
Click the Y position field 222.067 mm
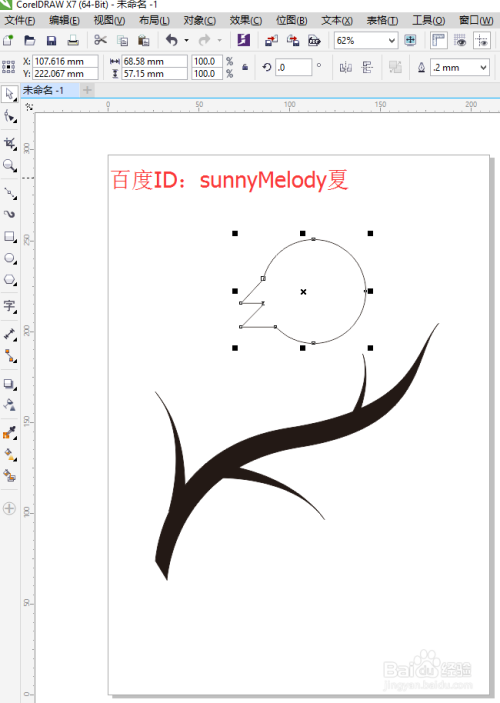click(x=65, y=74)
